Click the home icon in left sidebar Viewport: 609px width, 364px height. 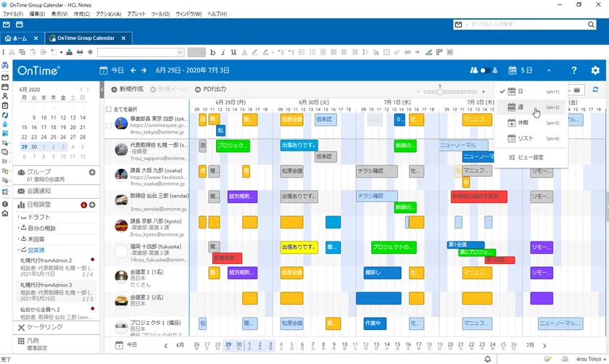[5, 213]
